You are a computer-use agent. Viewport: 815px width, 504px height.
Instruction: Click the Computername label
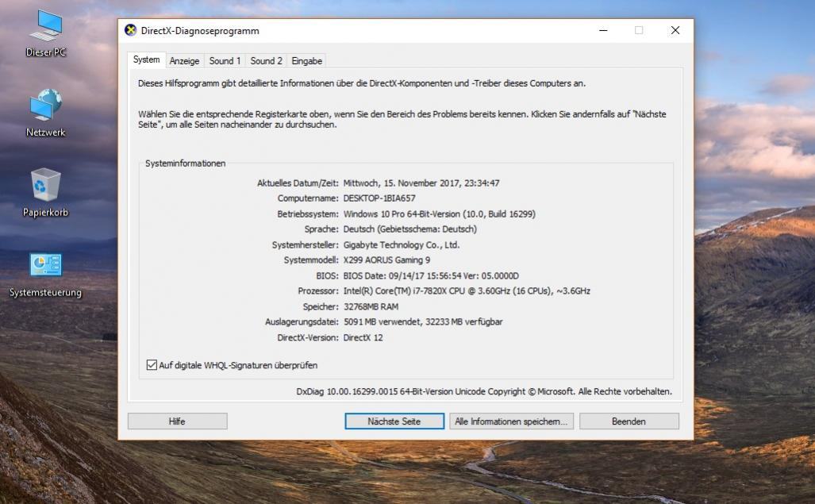[x=308, y=198]
